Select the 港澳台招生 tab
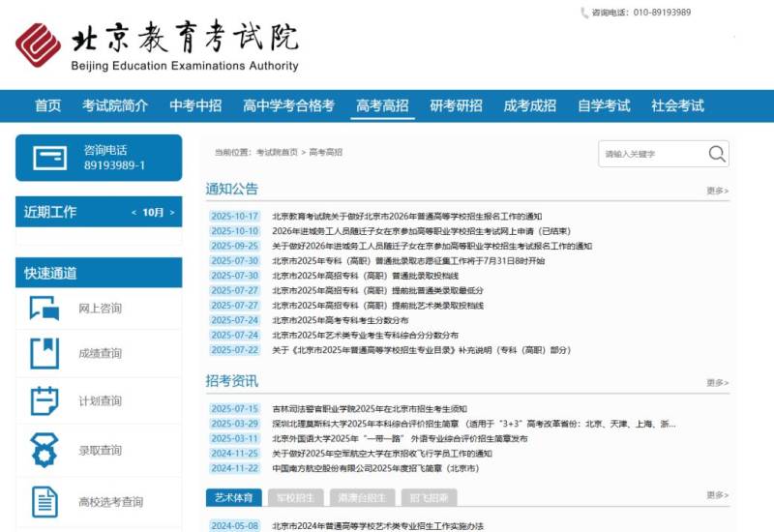The image size is (774, 532). (x=363, y=498)
